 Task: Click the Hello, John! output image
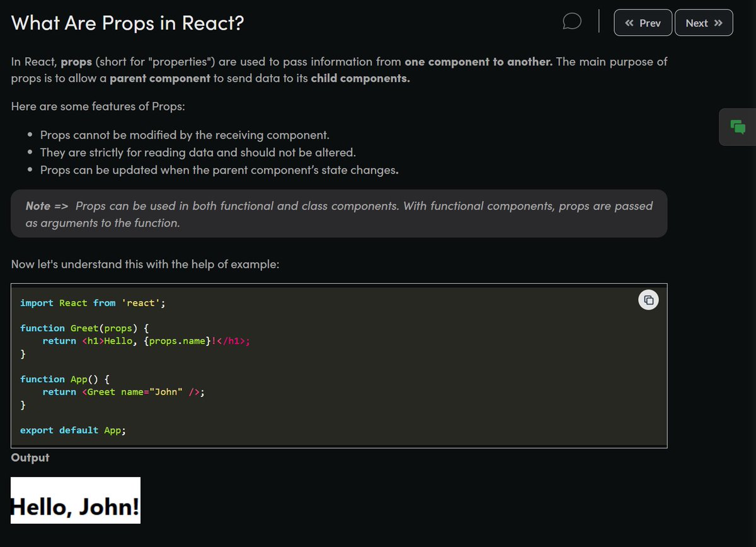tap(76, 500)
